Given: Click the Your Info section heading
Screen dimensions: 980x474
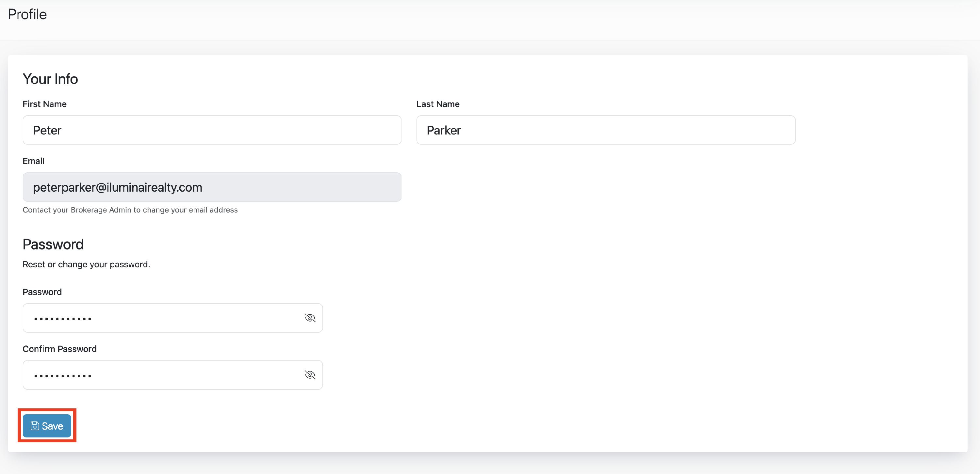Looking at the screenshot, I should (50, 79).
